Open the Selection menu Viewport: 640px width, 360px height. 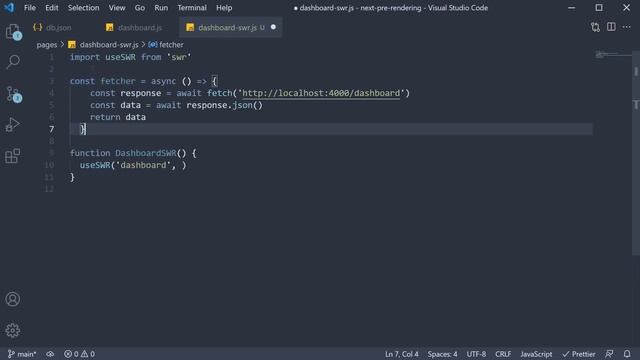(x=83, y=8)
